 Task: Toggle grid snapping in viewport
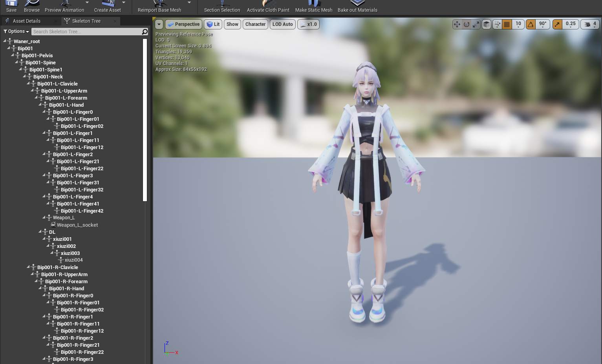point(507,24)
